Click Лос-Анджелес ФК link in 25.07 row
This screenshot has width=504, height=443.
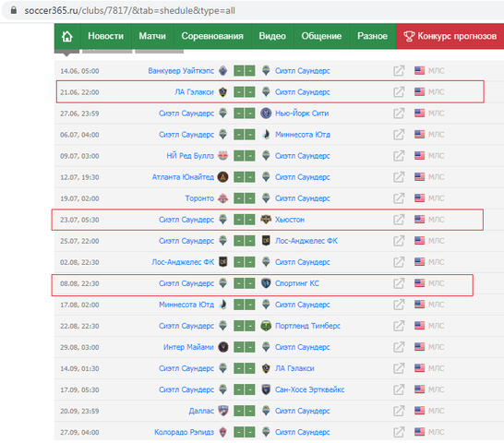[x=306, y=241]
